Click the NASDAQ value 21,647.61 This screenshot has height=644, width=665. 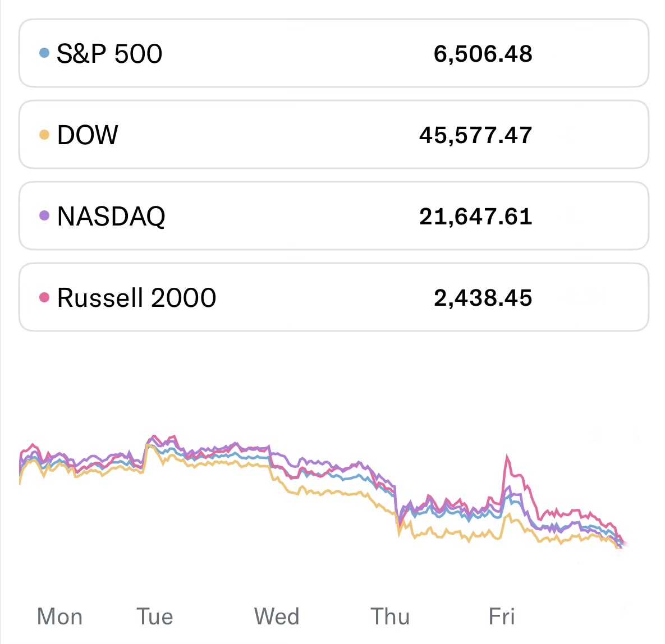tap(475, 217)
